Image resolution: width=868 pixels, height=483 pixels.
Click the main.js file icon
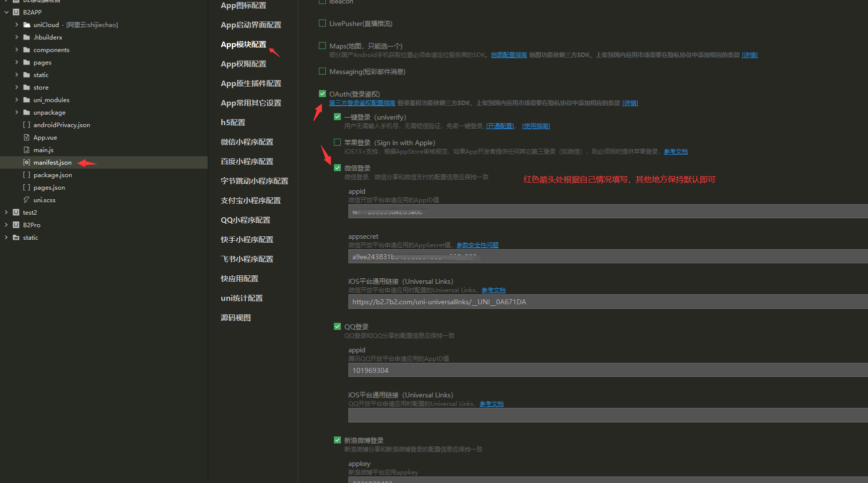point(27,150)
